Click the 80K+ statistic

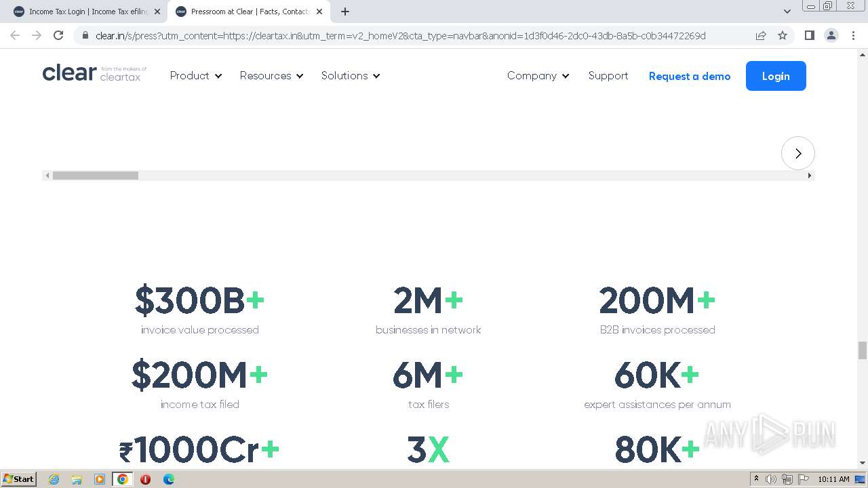(x=657, y=450)
